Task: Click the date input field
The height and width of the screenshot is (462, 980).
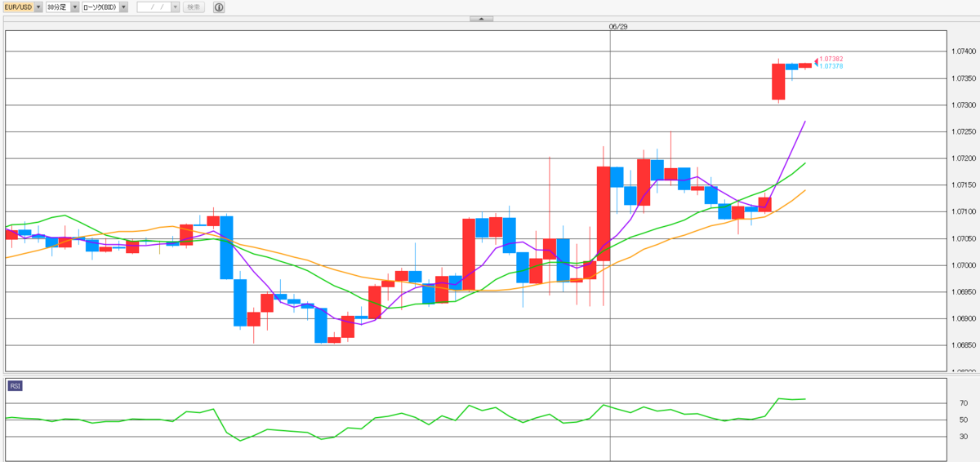Action: (x=154, y=7)
